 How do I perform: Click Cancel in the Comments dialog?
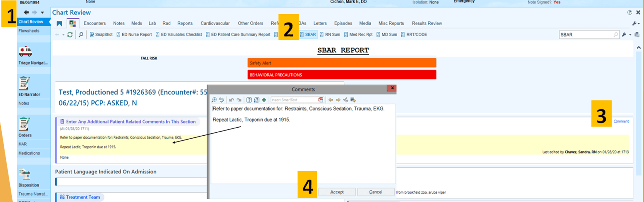point(376,192)
